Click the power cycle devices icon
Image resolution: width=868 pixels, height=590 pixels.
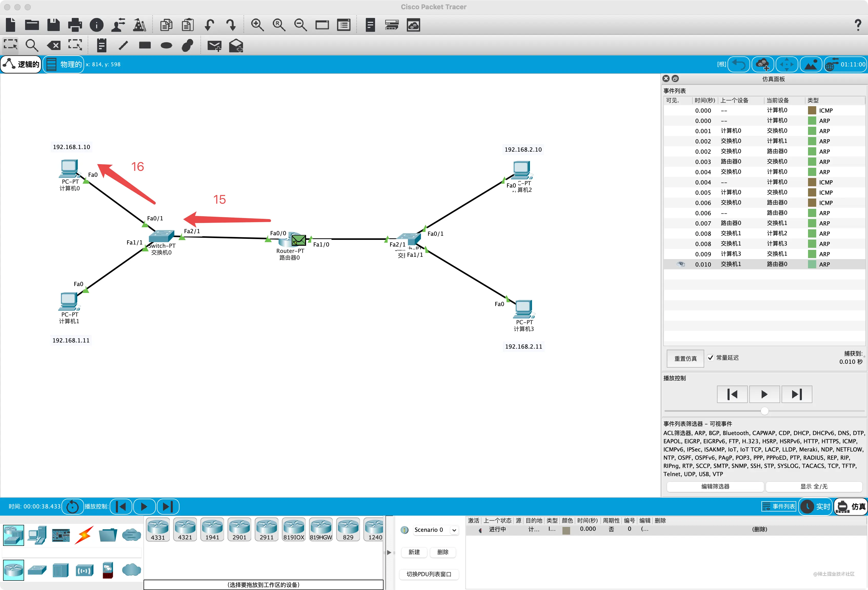(73, 507)
